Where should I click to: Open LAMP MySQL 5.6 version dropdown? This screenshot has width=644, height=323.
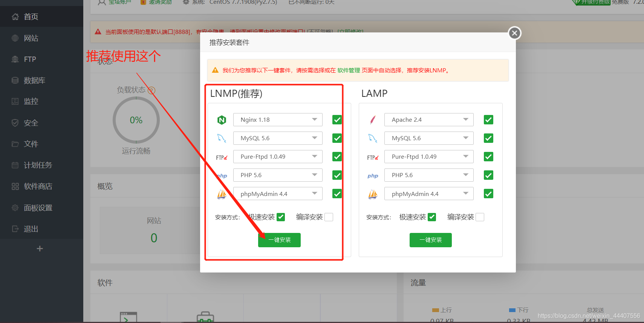point(429,138)
